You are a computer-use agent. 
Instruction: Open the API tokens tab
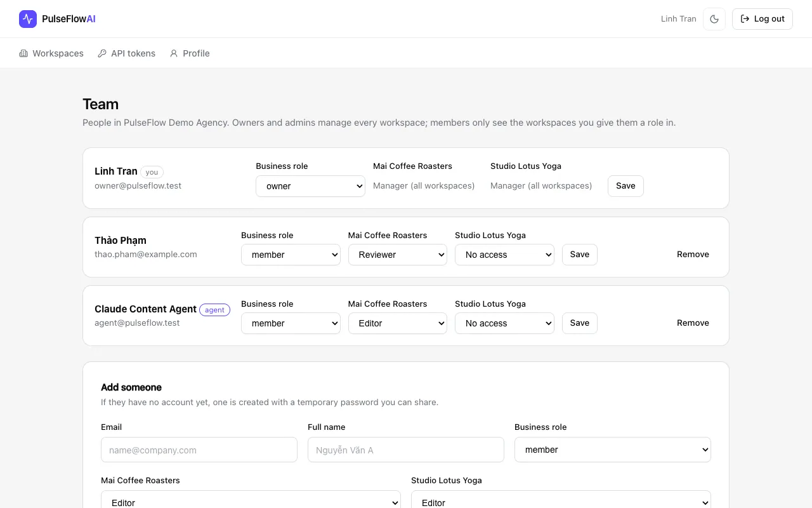[x=127, y=53]
